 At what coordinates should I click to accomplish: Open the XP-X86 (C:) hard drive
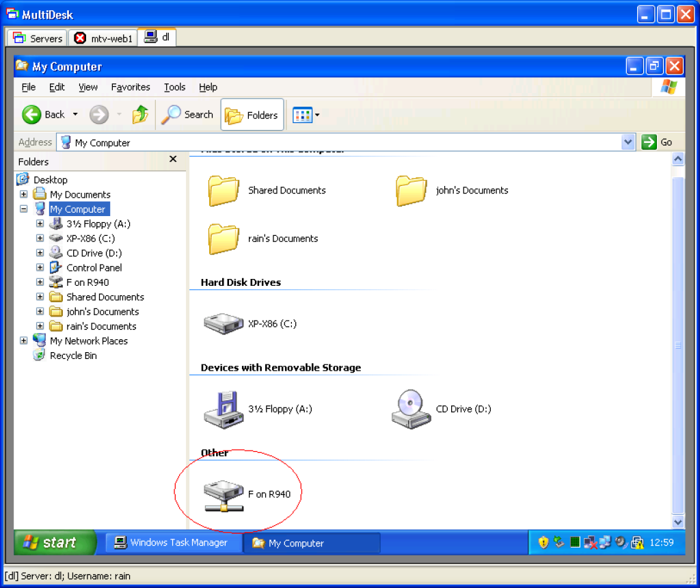(224, 323)
